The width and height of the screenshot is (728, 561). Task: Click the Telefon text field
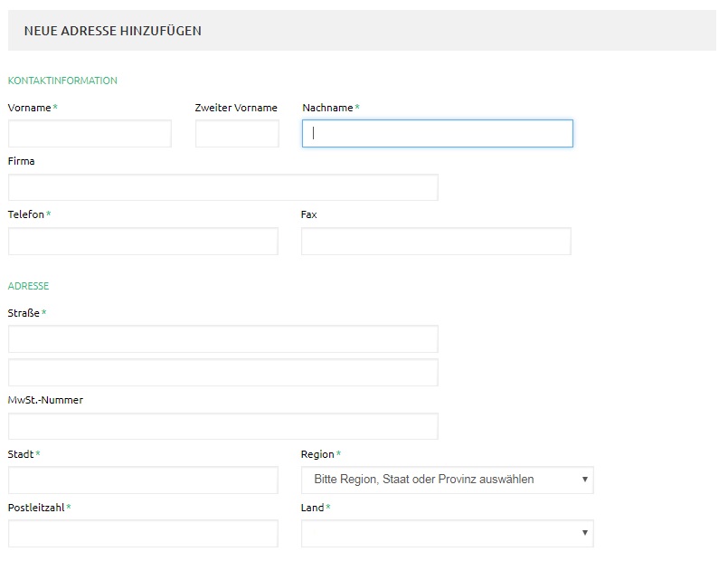click(x=143, y=242)
